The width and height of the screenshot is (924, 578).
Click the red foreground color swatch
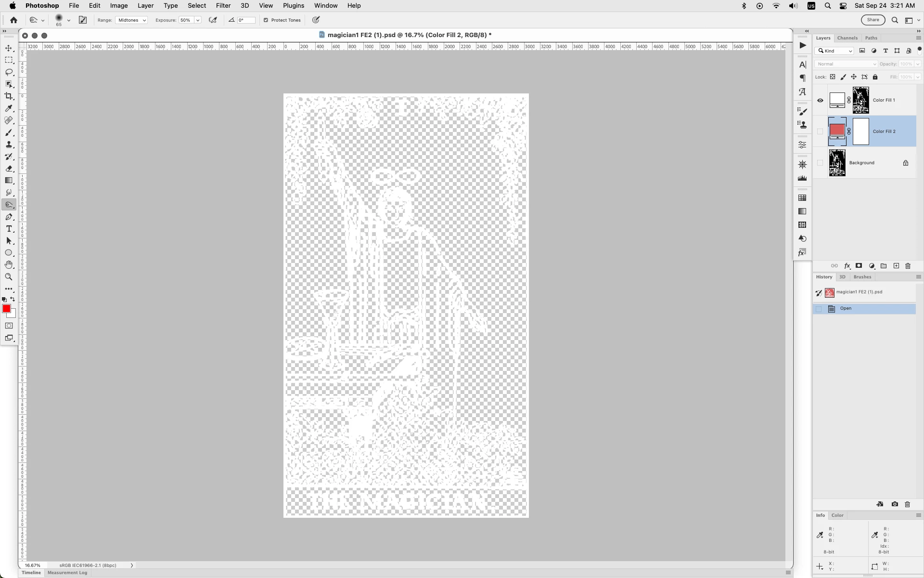tap(6, 309)
